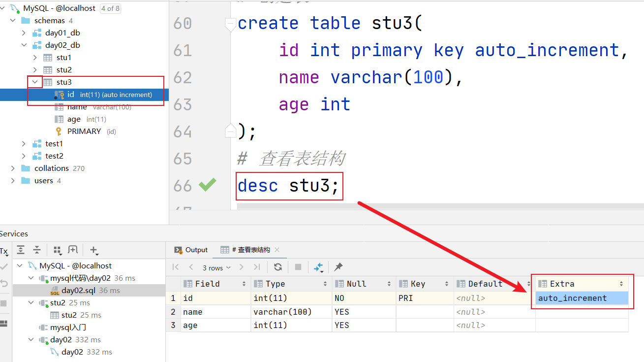
Task: Click the compare/transpose arrows icon in results toolbar
Action: [319, 267]
